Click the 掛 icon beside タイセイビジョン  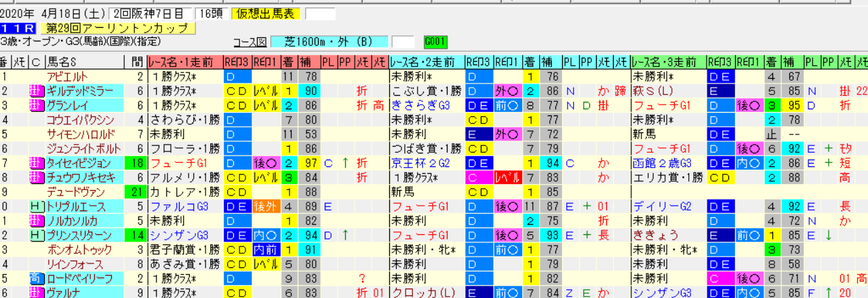click(x=37, y=163)
